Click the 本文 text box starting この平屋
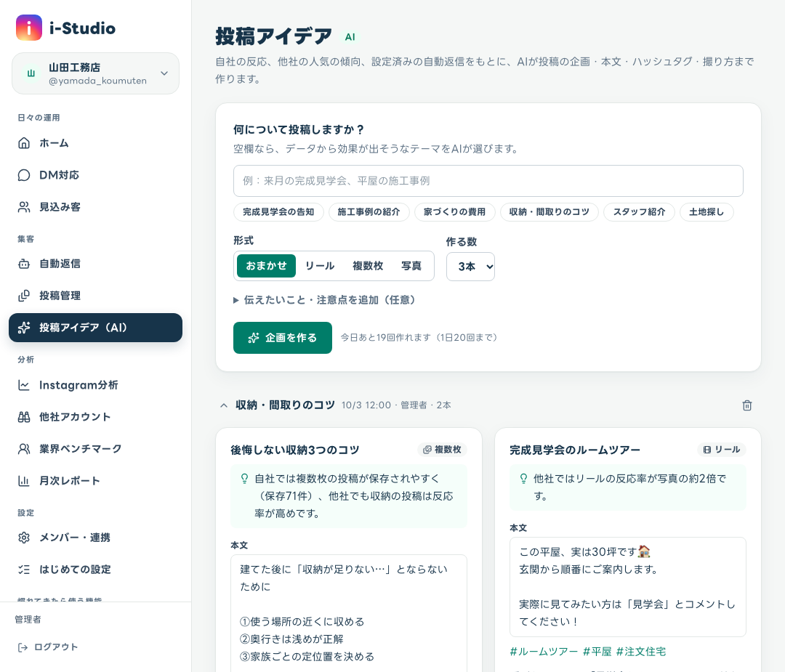The height and width of the screenshot is (672, 785). [x=628, y=587]
